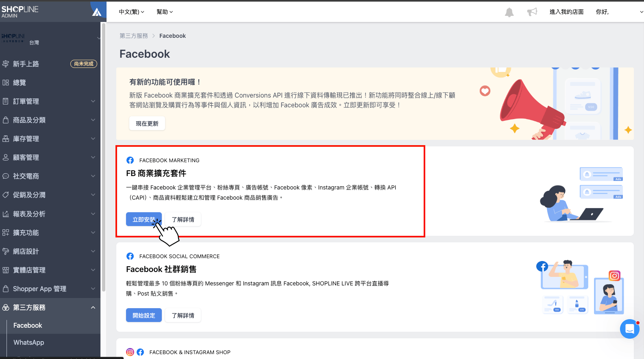Click Facebook logo beside FACEBOOK SOCIAL COMMERCE

tap(130, 256)
